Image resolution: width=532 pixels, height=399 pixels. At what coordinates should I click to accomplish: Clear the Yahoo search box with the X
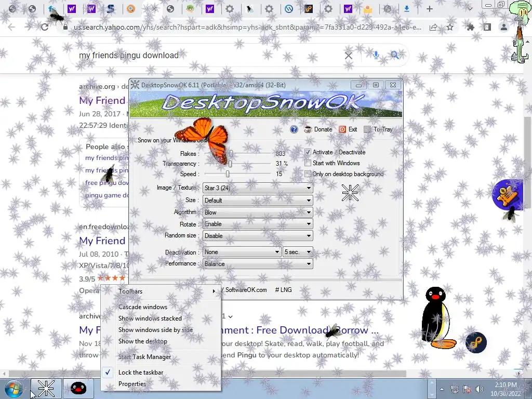tap(349, 55)
